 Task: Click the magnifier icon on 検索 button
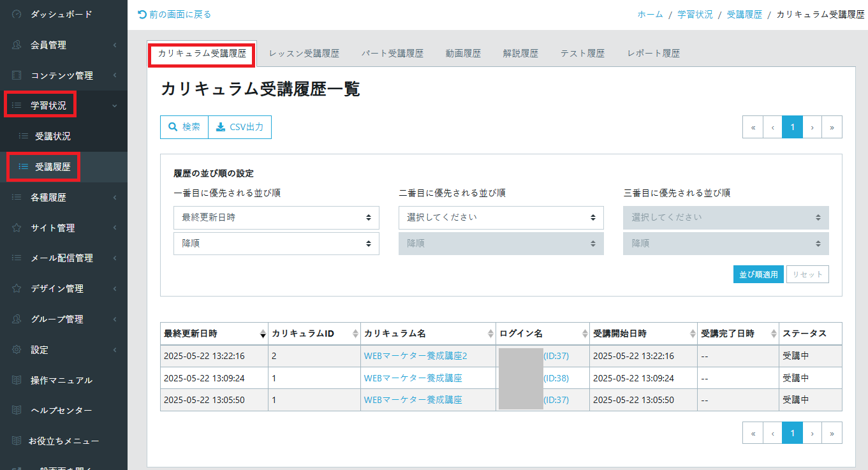(x=173, y=127)
